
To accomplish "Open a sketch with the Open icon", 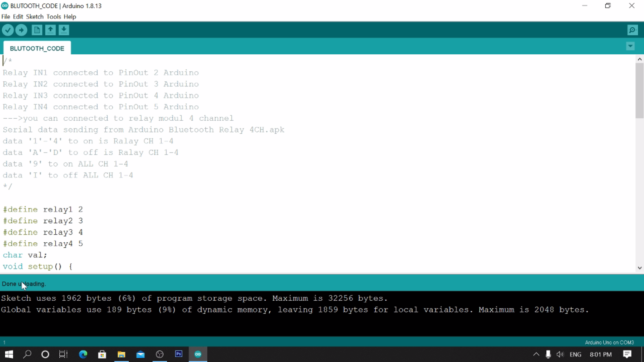I will coord(50,30).
